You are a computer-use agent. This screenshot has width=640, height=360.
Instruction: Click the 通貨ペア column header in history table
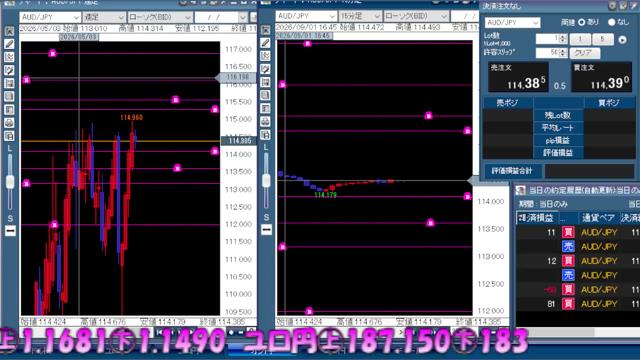(x=598, y=218)
